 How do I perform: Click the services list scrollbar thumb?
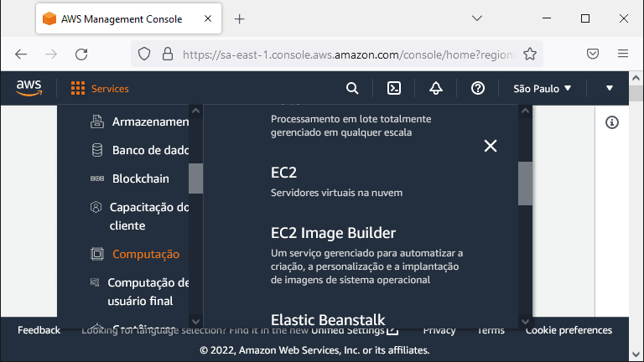point(525,184)
